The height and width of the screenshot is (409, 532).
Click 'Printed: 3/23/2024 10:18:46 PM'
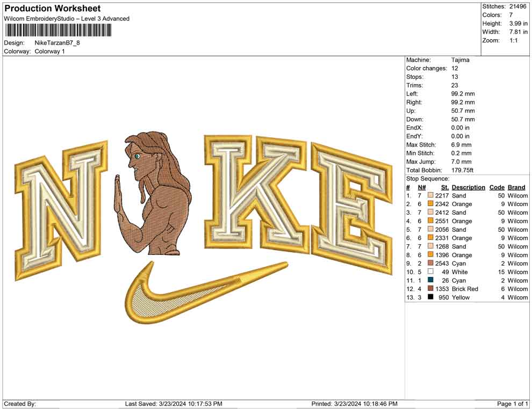354,404
